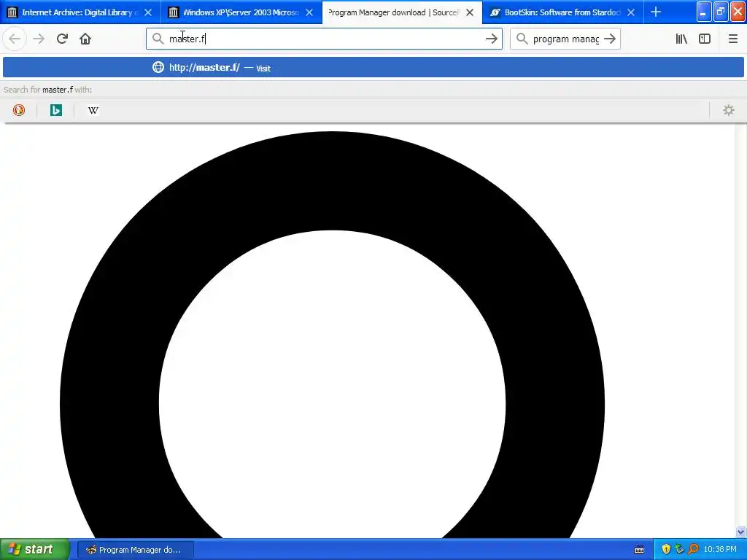747x560 pixels.
Task: Open the Library bookmarks icon
Action: 681,39
